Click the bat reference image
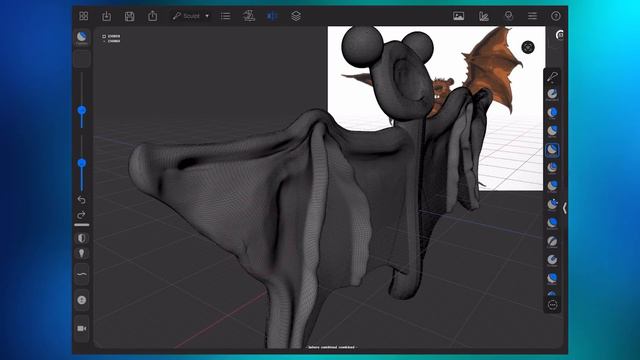Screen dimensions: 640x360 click(x=436, y=108)
